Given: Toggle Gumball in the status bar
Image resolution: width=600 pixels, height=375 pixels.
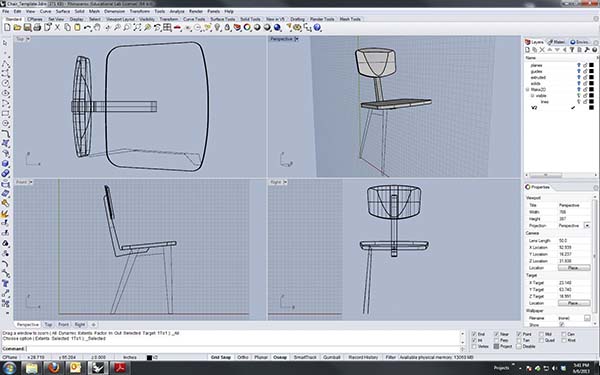Looking at the screenshot, I should click(x=332, y=357).
